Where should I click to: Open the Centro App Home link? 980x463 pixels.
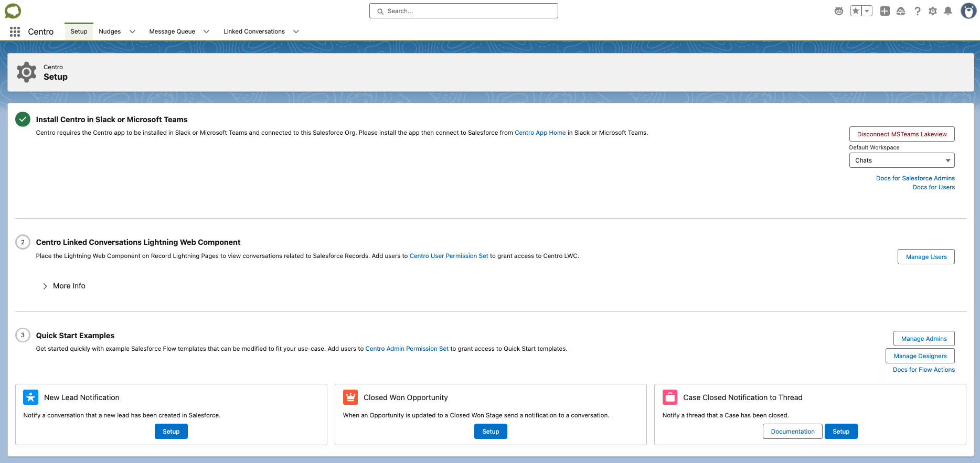(540, 133)
